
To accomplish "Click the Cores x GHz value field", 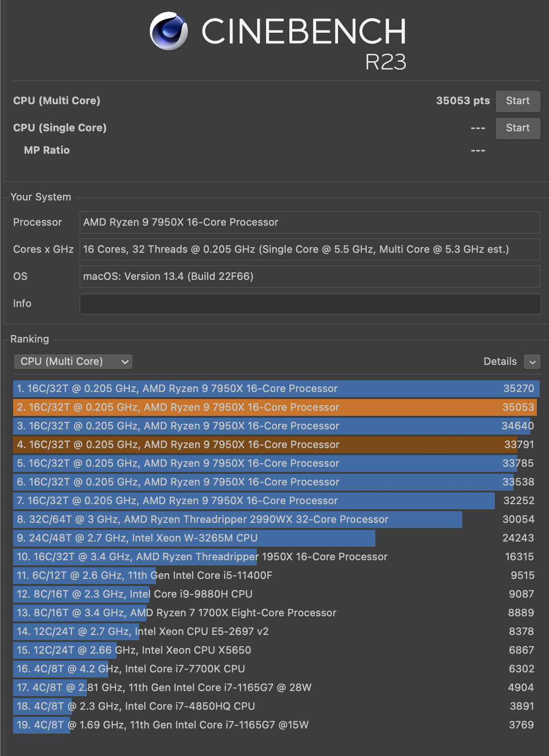I will pyautogui.click(x=310, y=250).
